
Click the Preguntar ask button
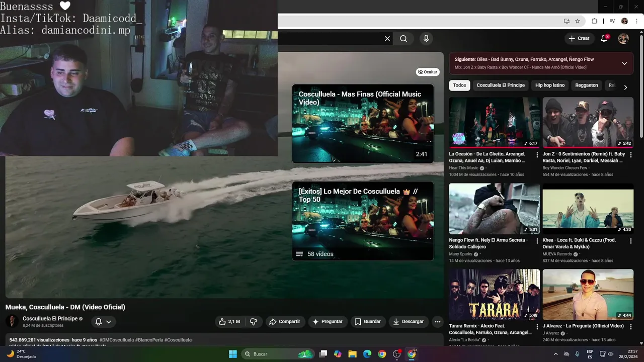click(328, 322)
